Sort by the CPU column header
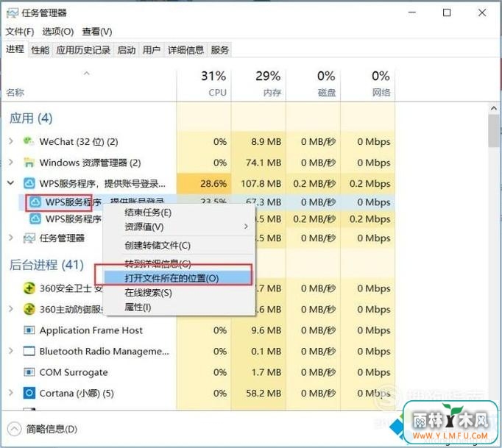The height and width of the screenshot is (448, 502). (204, 84)
